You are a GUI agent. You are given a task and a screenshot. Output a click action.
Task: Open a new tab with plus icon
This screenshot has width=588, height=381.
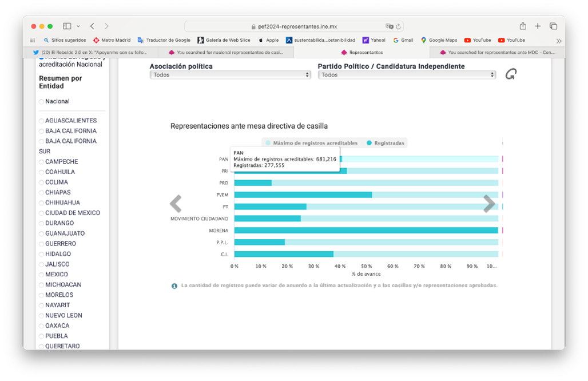coord(538,26)
